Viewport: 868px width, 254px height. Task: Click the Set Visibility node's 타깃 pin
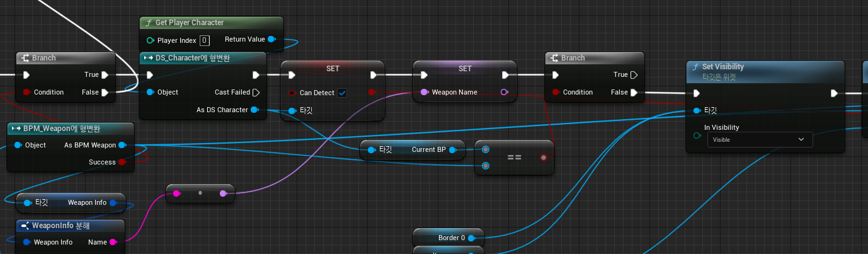tap(696, 110)
